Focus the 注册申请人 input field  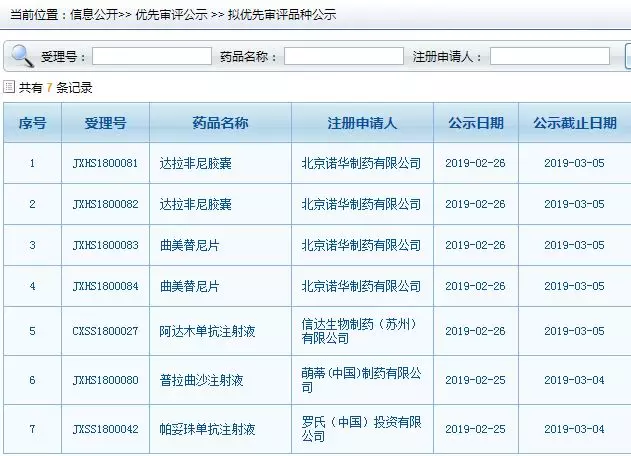click(550, 56)
